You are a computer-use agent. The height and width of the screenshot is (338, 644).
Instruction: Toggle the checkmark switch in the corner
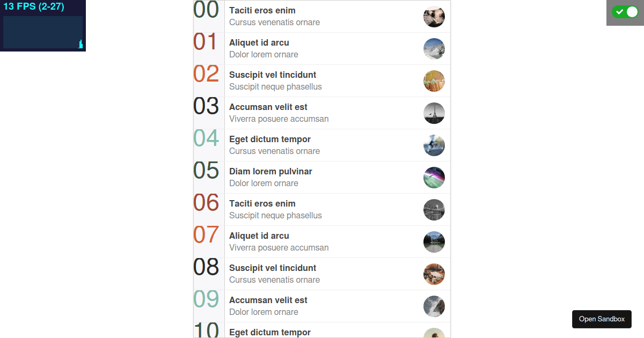tap(626, 11)
